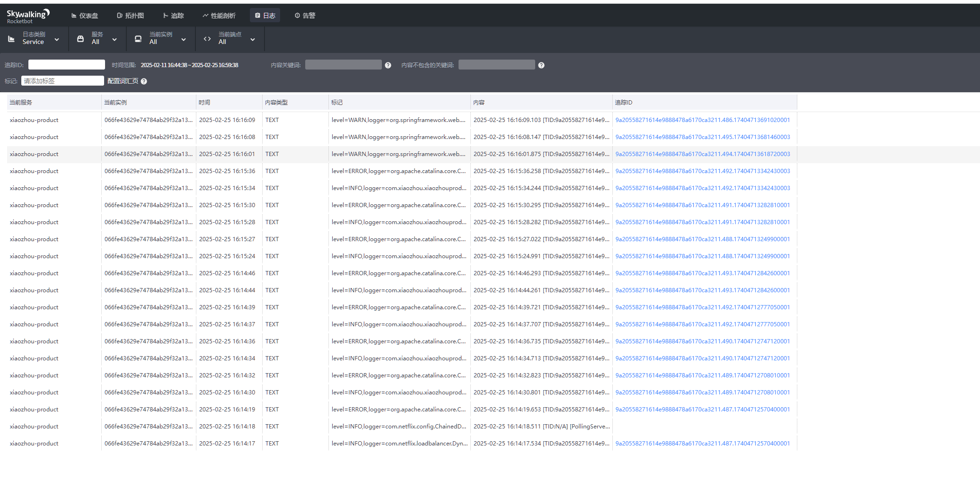Open trace ID link in 16:14:32 row
Image resolution: width=980 pixels, height=480 pixels.
(x=703, y=375)
